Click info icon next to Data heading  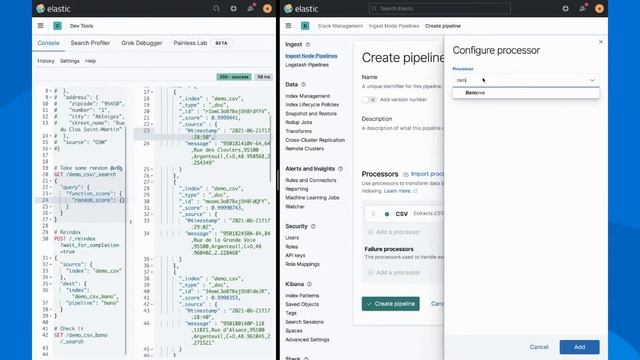click(x=303, y=84)
